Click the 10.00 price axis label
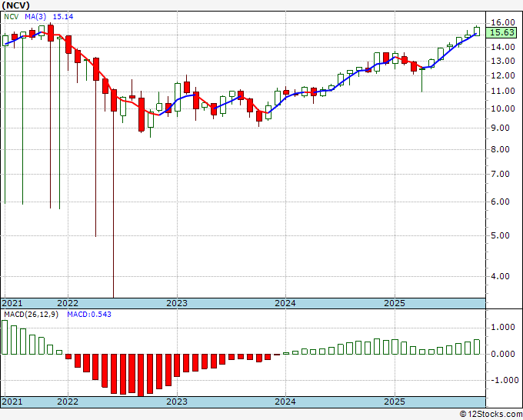The height and width of the screenshot is (420, 523). click(x=503, y=108)
